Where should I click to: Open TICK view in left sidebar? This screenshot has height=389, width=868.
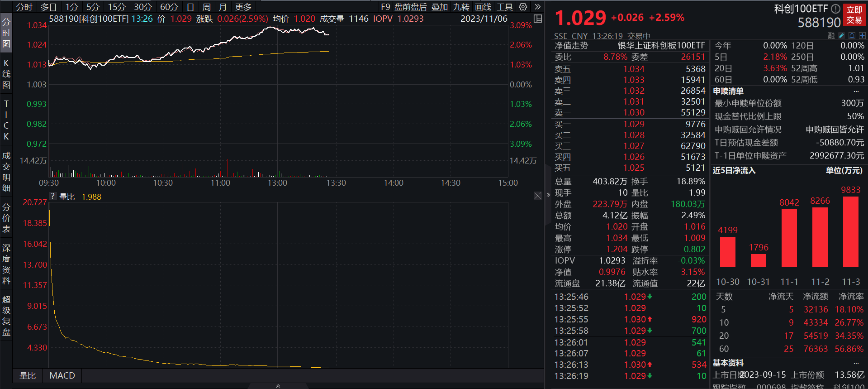click(6, 120)
